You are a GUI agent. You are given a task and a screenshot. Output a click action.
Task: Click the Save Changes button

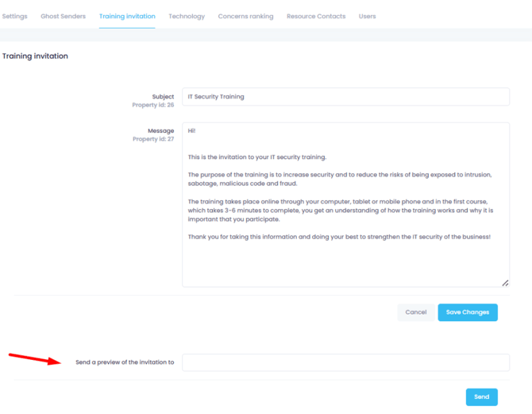point(468,312)
